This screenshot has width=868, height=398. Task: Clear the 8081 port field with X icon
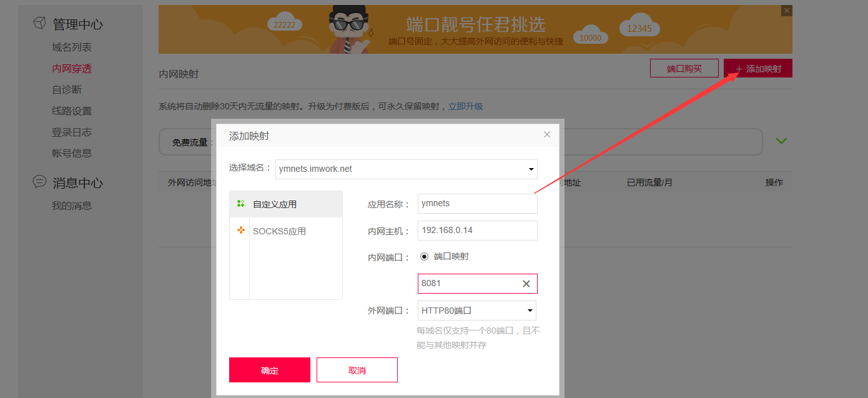coord(526,284)
